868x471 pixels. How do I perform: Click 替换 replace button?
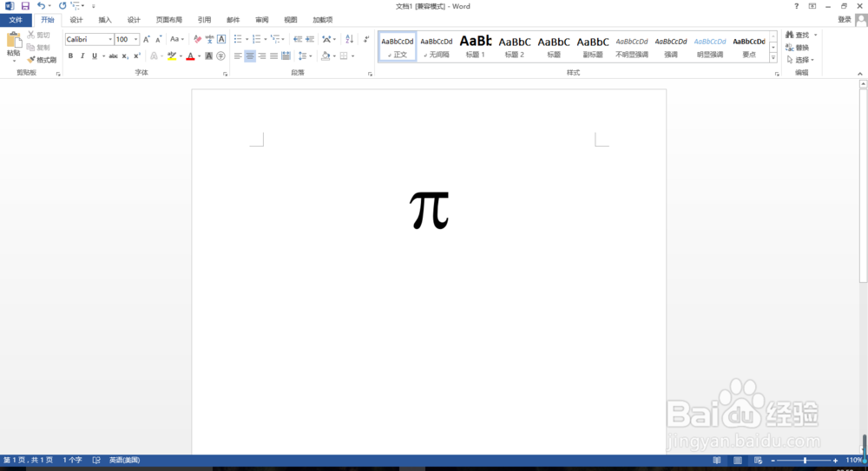click(798, 48)
